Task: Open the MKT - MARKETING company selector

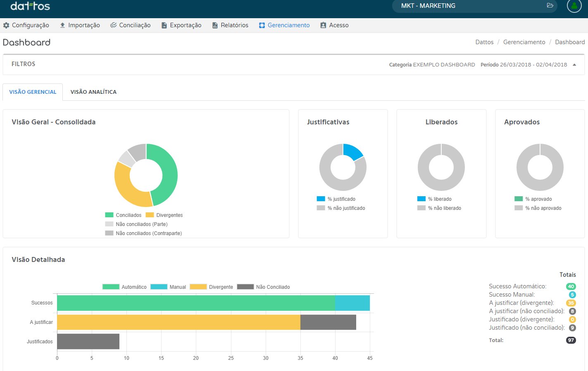Action: (x=474, y=6)
